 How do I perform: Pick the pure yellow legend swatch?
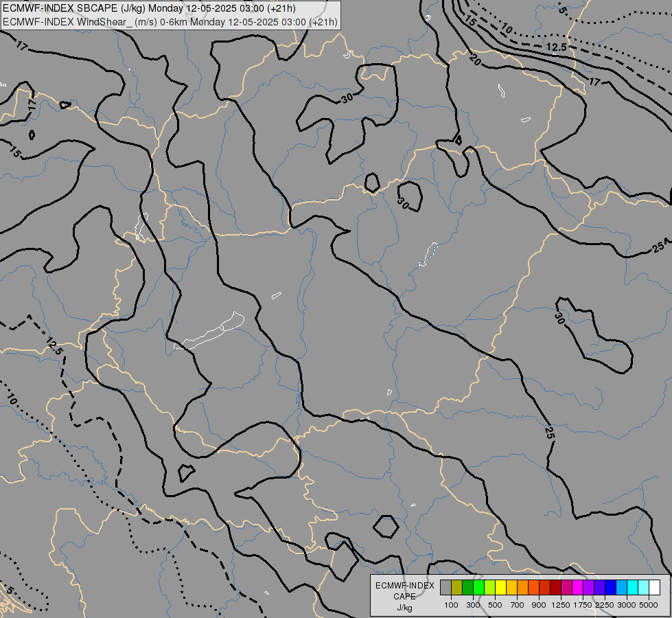click(501, 588)
